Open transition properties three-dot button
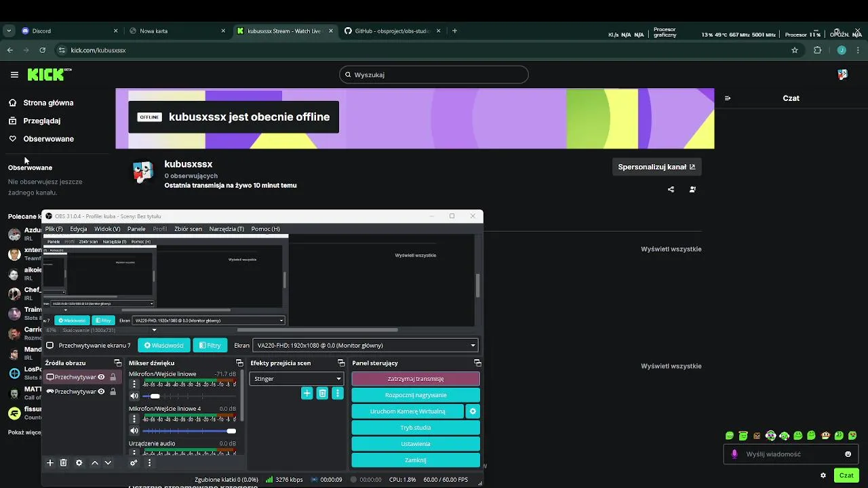This screenshot has height=488, width=868. (338, 393)
